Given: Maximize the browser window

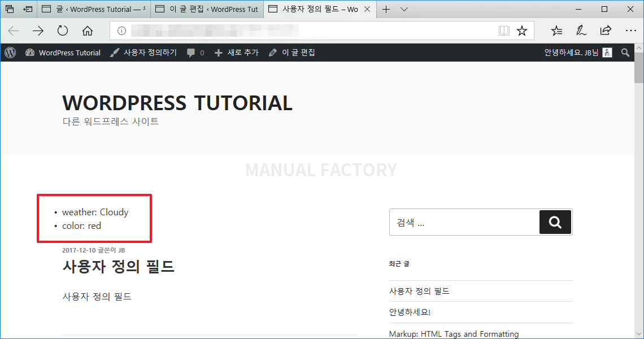Looking at the screenshot, I should (x=604, y=9).
